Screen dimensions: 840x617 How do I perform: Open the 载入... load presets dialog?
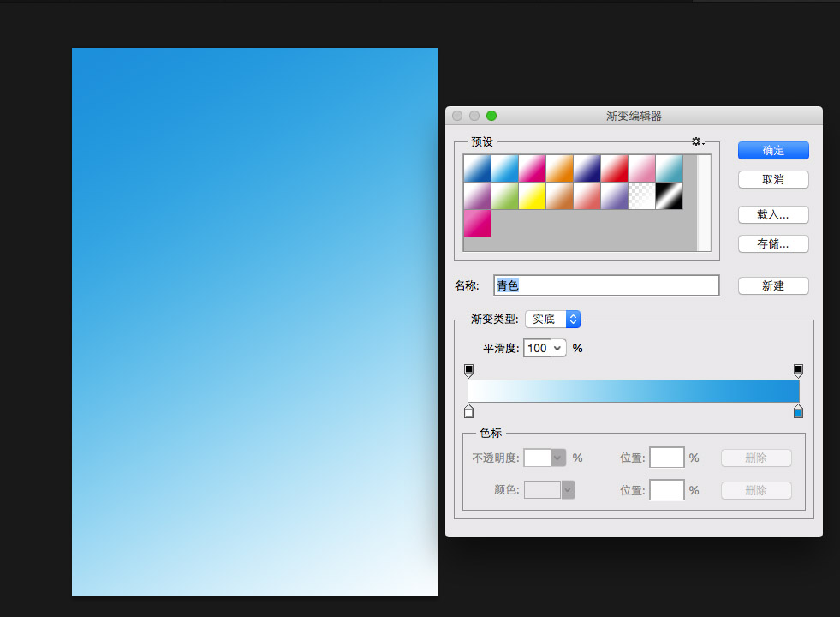[773, 214]
